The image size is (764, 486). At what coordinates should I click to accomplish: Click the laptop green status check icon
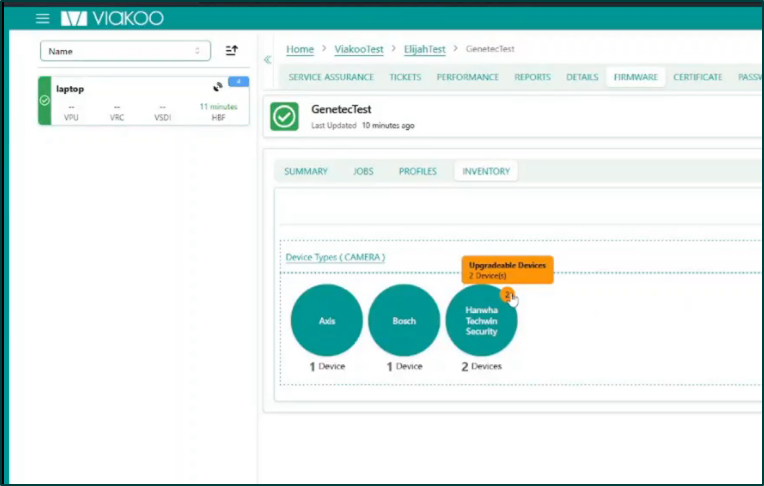(44, 101)
